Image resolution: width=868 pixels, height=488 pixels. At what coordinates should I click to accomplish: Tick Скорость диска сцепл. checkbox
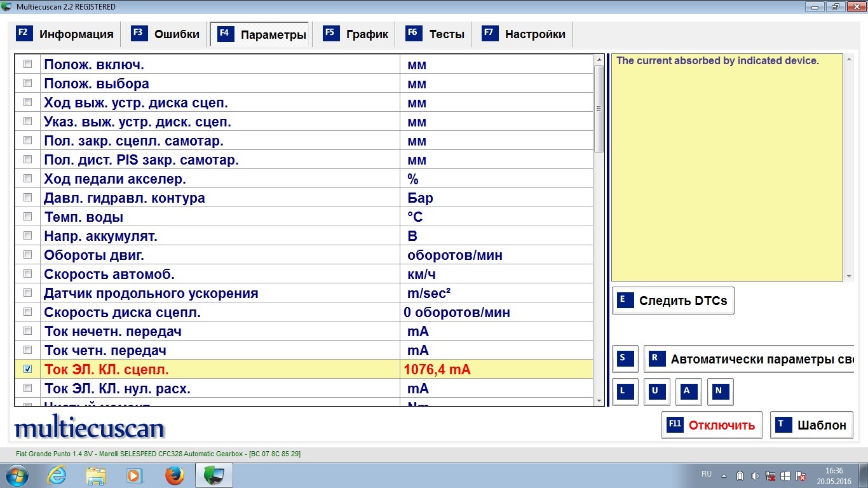coord(27,312)
